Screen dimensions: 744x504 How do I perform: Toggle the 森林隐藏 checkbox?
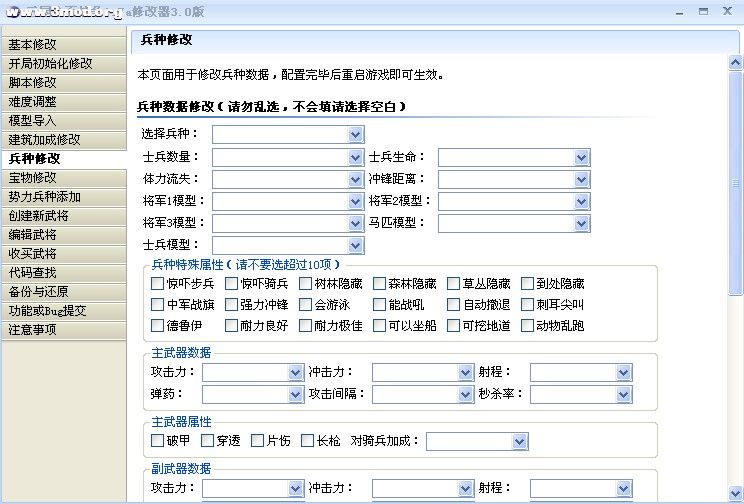[380, 284]
